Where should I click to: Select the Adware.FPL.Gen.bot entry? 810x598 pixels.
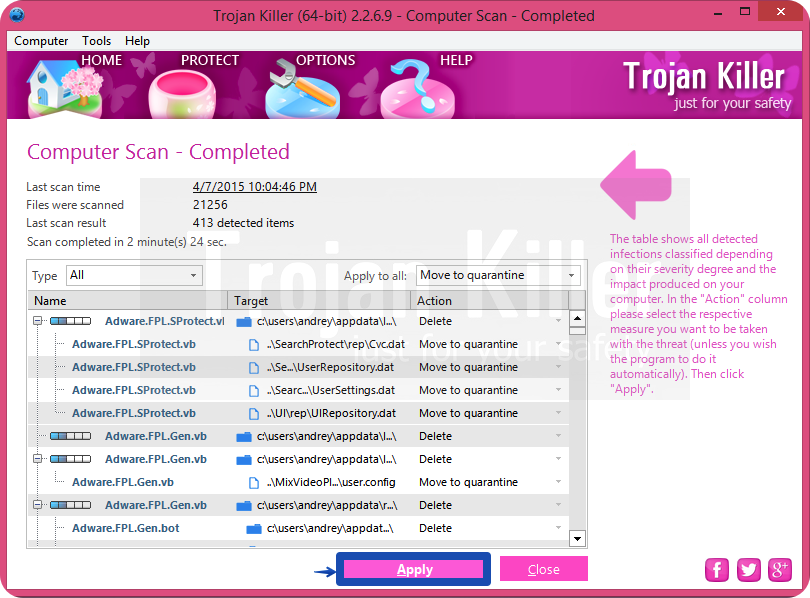pyautogui.click(x=125, y=528)
